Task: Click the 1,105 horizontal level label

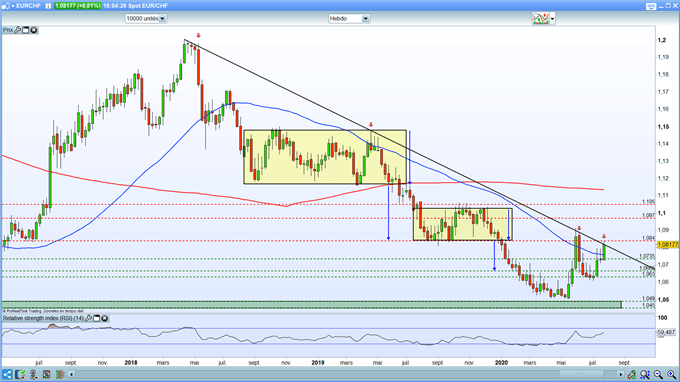Action: [x=648, y=202]
